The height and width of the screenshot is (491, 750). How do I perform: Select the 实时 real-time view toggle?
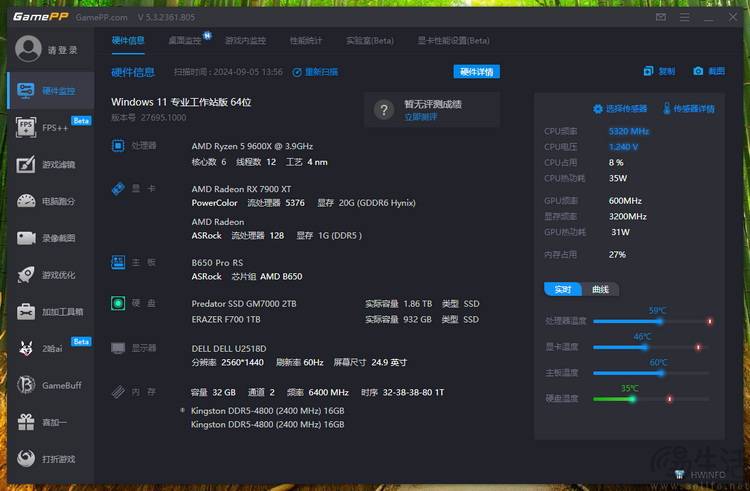(x=562, y=289)
